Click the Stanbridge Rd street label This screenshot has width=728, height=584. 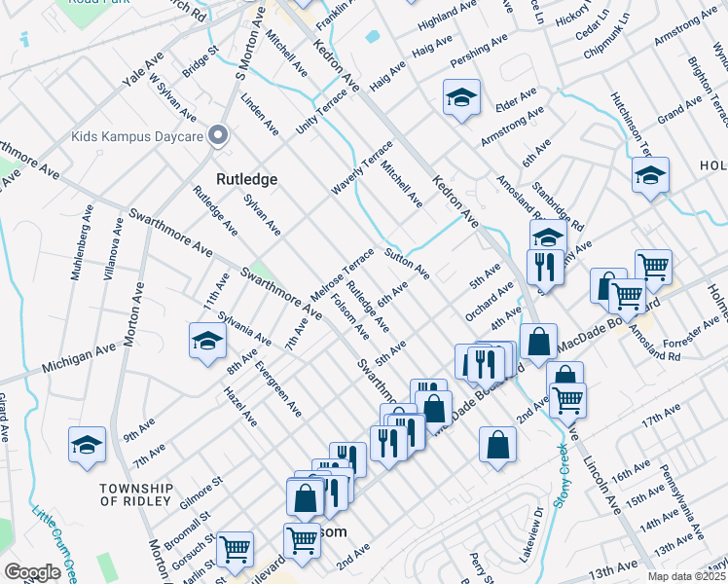click(558, 206)
